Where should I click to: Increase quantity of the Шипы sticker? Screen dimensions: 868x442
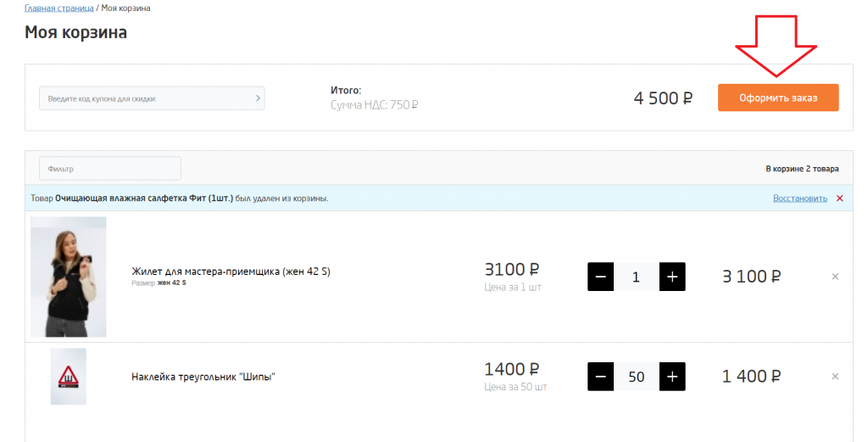672,377
